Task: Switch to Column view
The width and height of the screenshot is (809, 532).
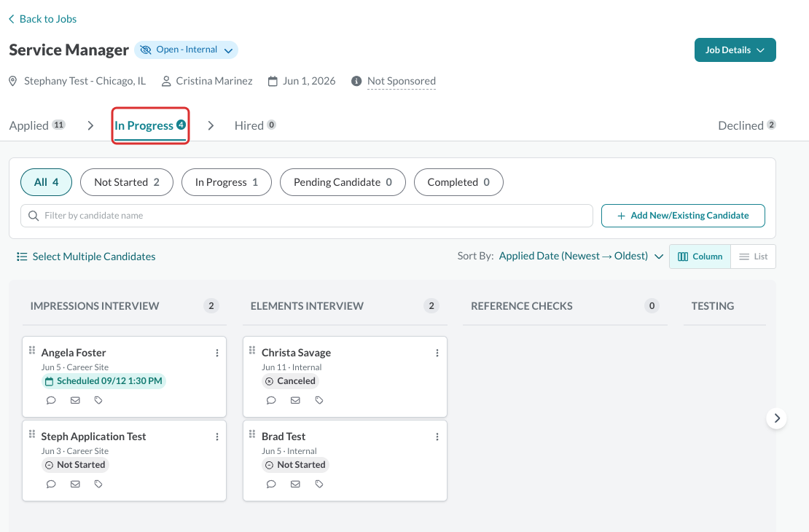Action: coord(700,257)
